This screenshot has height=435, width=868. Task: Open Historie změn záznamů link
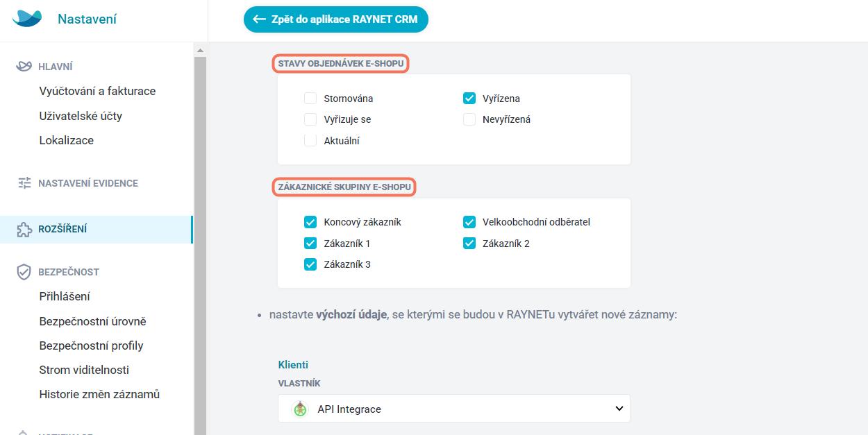[x=99, y=394]
